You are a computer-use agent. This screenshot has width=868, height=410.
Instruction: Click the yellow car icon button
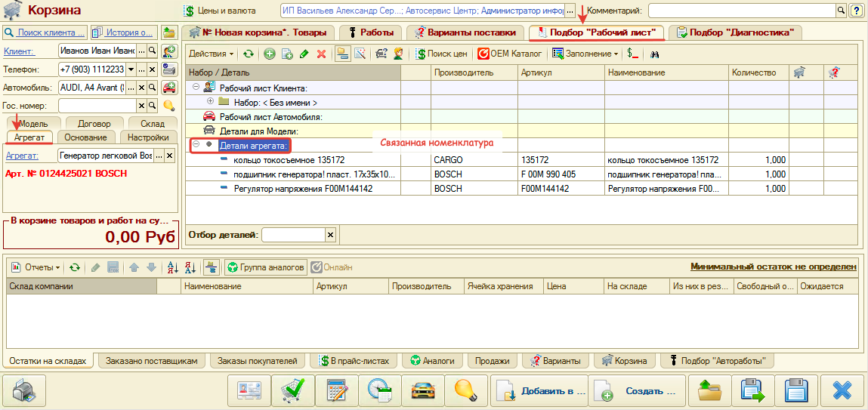click(422, 390)
